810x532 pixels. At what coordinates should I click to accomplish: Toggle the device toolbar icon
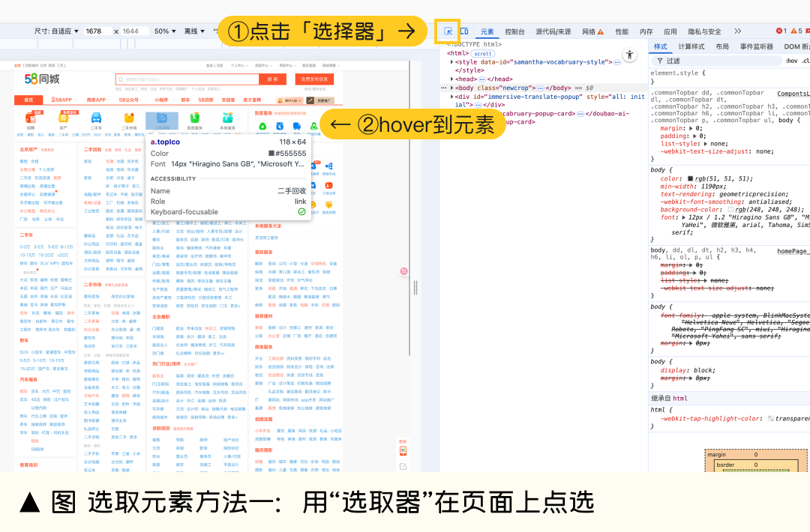coord(464,31)
